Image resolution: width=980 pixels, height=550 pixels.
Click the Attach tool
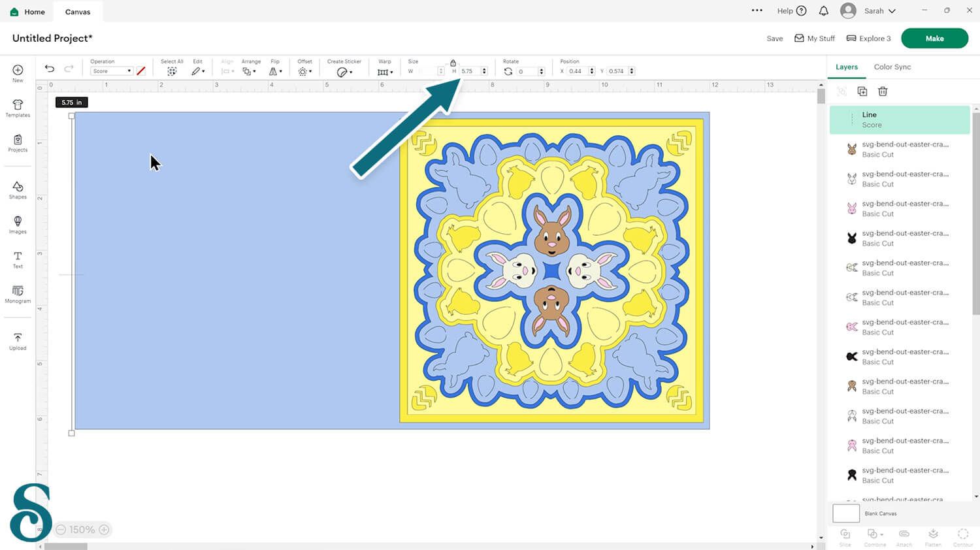click(904, 538)
